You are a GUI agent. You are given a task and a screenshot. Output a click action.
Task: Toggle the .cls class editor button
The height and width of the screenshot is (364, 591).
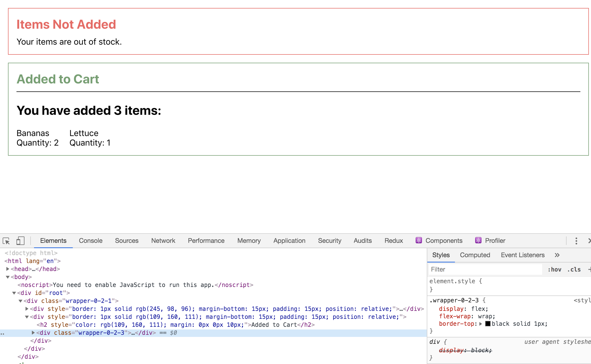pyautogui.click(x=574, y=269)
